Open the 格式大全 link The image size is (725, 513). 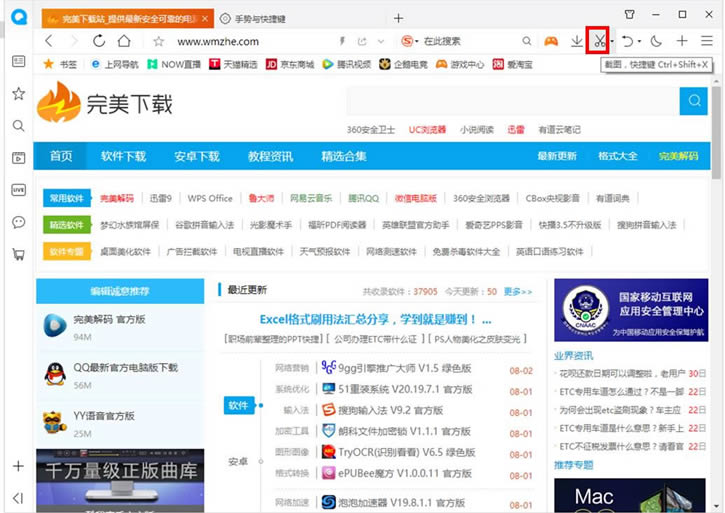tap(618, 156)
